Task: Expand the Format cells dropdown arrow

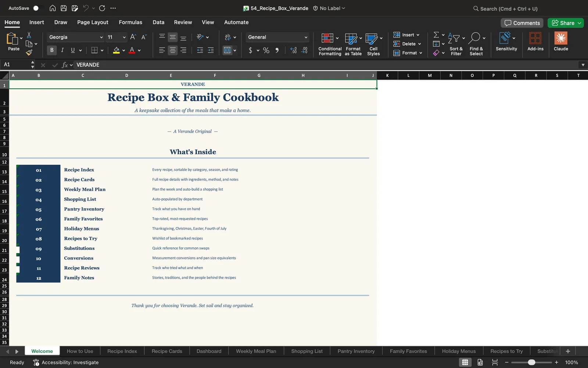Action: pos(421,53)
